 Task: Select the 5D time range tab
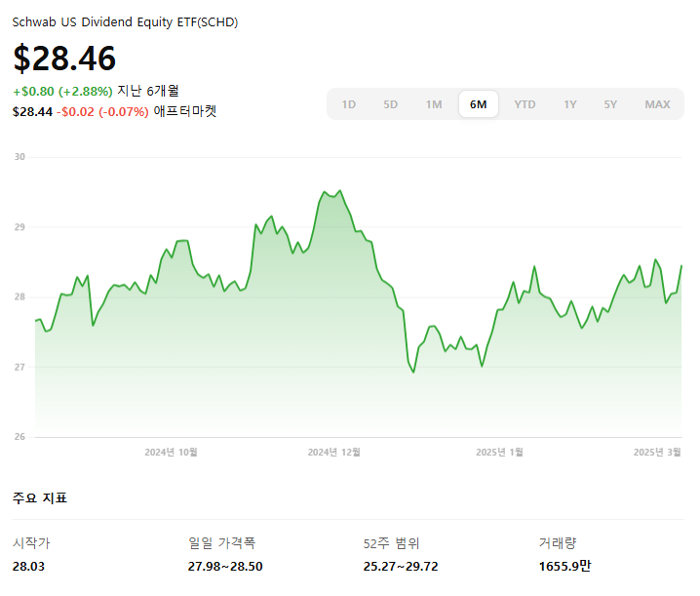pos(391,104)
